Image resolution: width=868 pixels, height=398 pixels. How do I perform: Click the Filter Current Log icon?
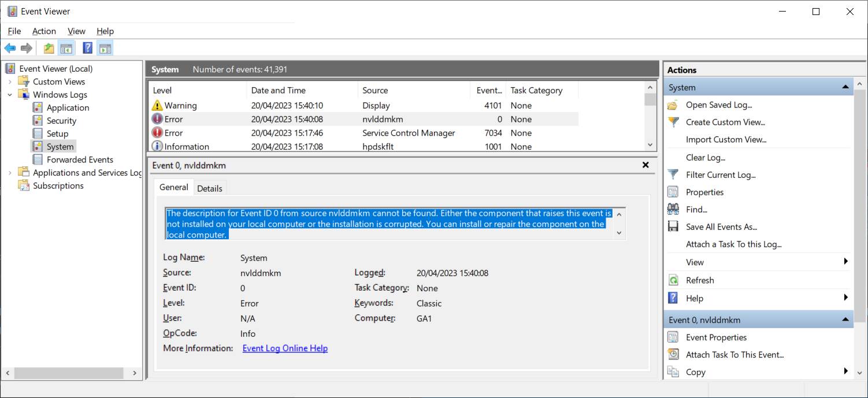pos(674,174)
